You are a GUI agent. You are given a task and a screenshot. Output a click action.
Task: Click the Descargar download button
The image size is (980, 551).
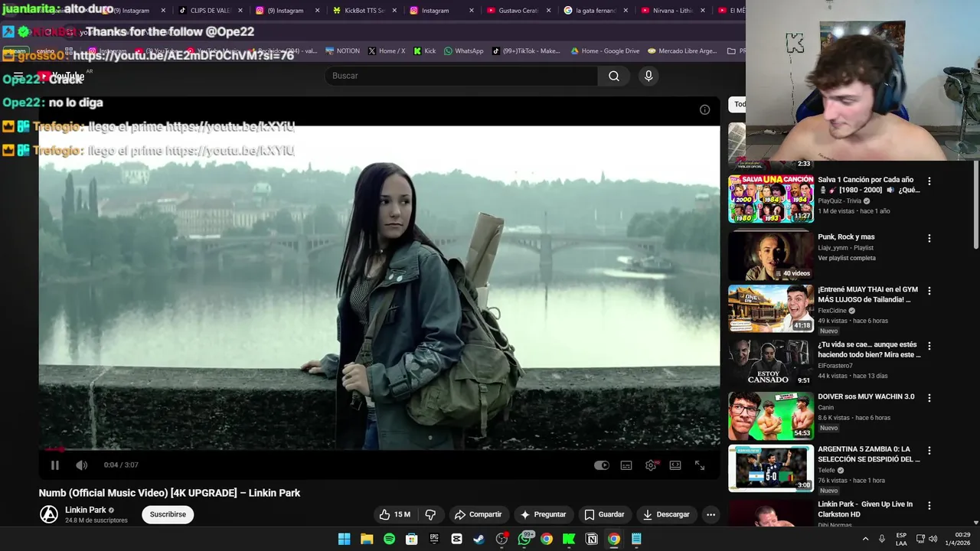click(x=666, y=514)
